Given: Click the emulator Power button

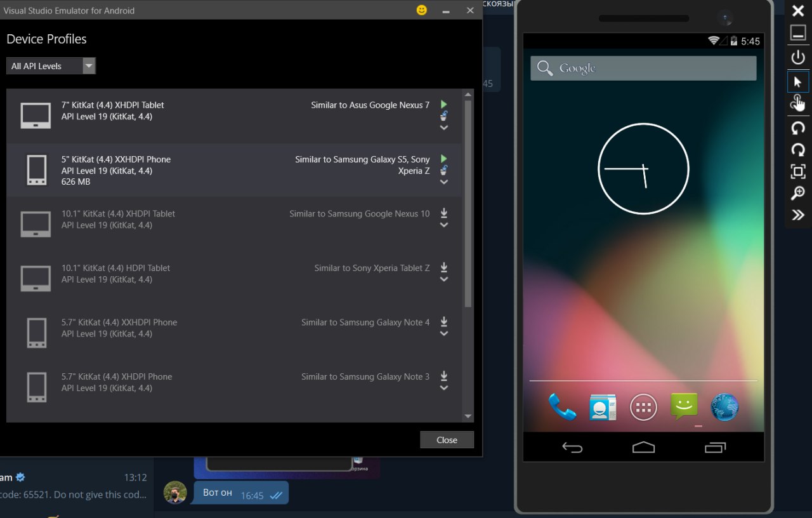Looking at the screenshot, I should (x=798, y=57).
